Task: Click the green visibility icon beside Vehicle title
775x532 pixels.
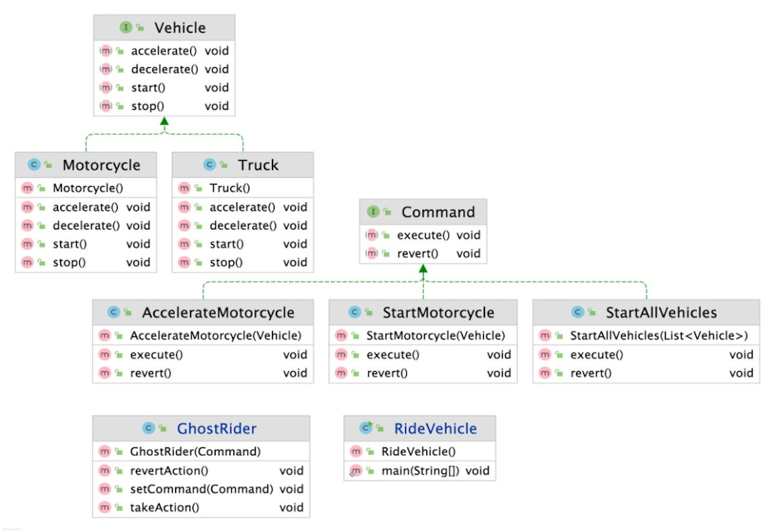Action: pyautogui.click(x=140, y=28)
